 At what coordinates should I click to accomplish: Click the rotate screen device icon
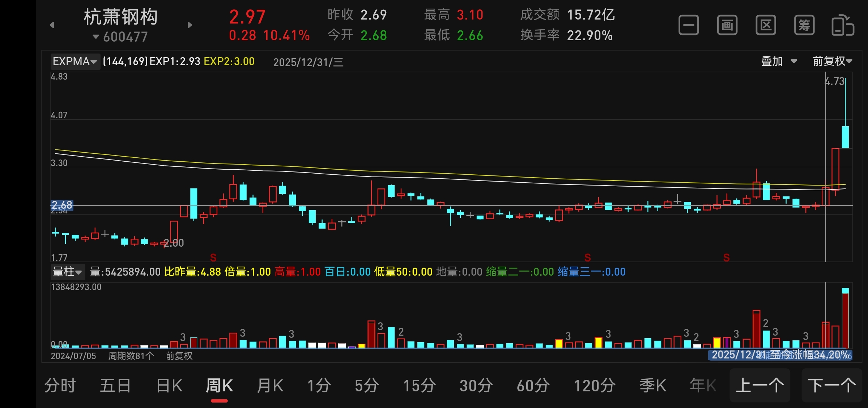coord(843,25)
